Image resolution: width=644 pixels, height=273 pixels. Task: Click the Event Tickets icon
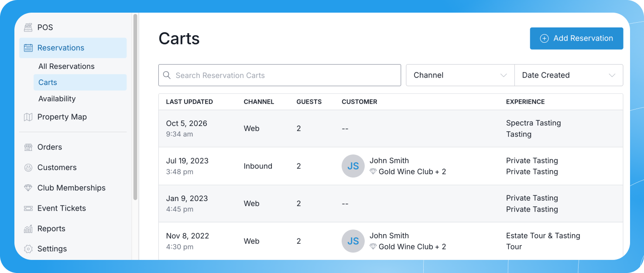[x=28, y=208]
